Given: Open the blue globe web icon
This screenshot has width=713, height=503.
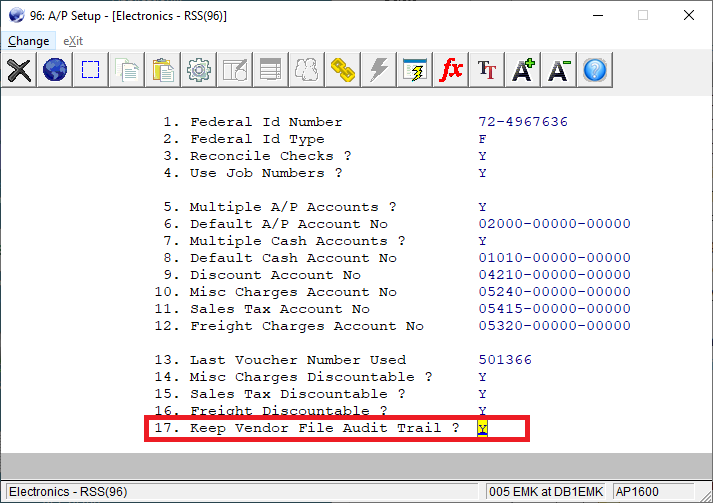Looking at the screenshot, I should (x=54, y=70).
